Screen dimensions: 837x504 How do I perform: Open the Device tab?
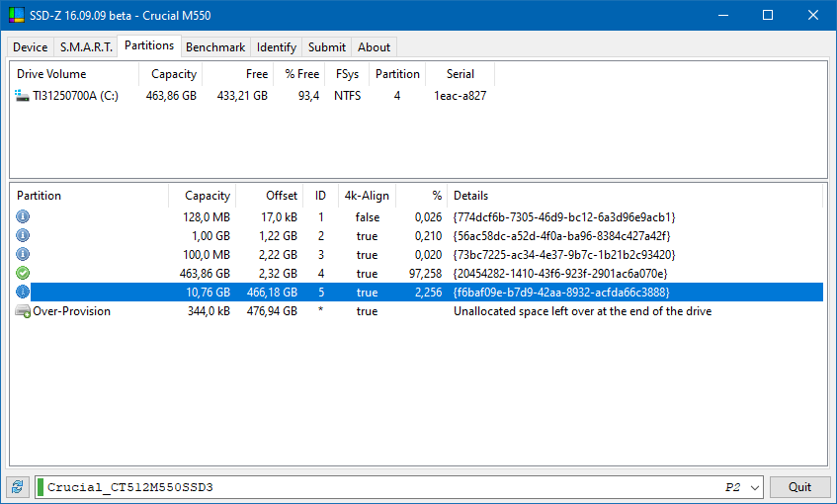tap(31, 47)
